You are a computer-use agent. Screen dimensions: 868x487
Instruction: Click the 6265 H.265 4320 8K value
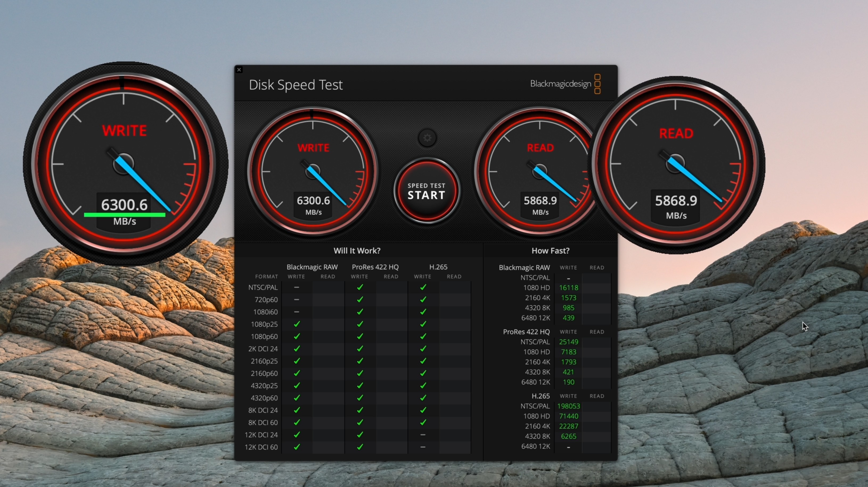click(568, 436)
